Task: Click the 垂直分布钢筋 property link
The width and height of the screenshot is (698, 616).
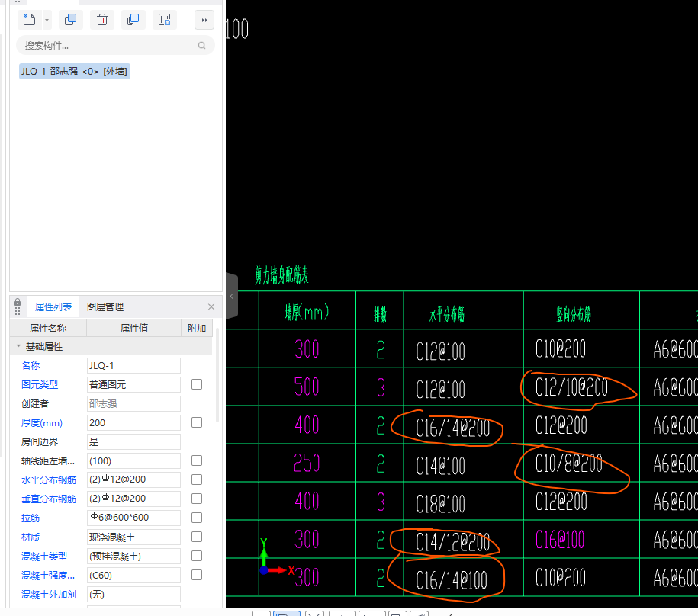Action: point(49,499)
